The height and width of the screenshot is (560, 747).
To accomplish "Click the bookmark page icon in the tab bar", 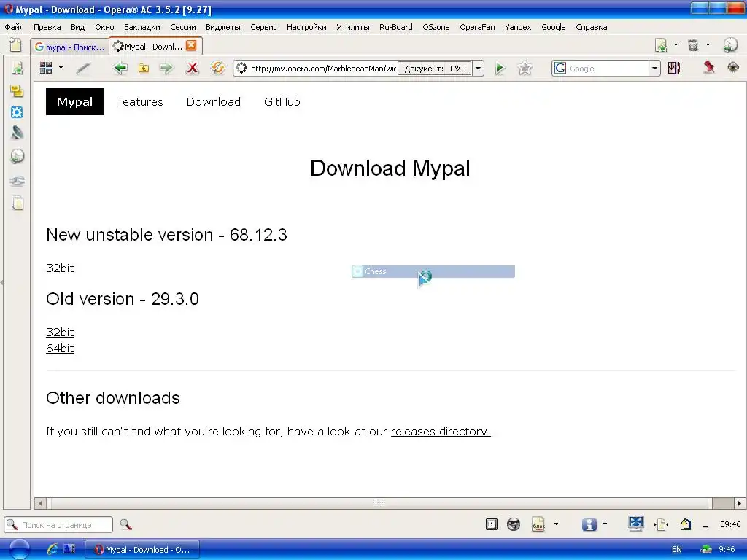I will coord(661,45).
